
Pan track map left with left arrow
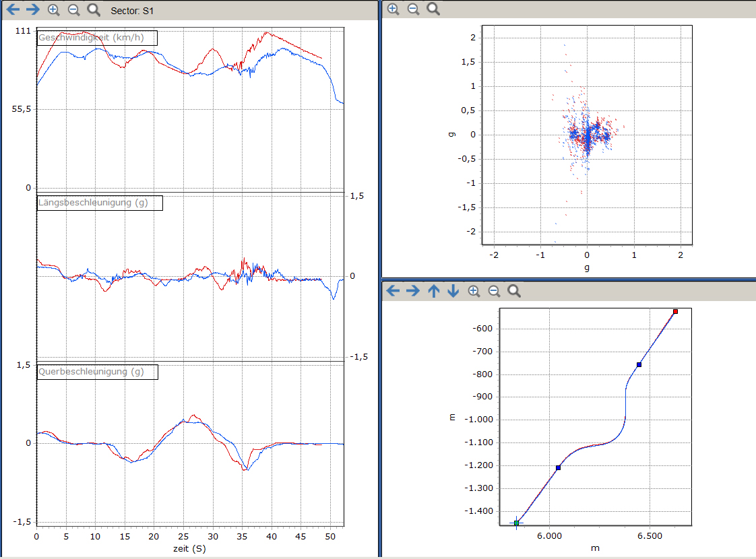[x=393, y=291]
